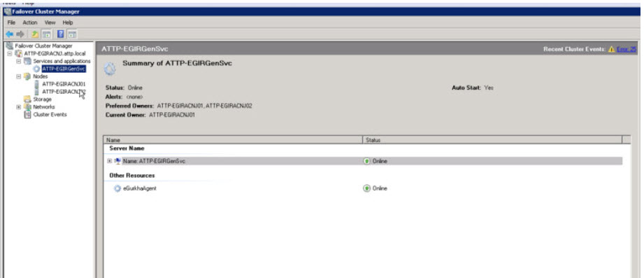Select Storage in the tree
This screenshot has width=644, height=278.
tap(42, 99)
